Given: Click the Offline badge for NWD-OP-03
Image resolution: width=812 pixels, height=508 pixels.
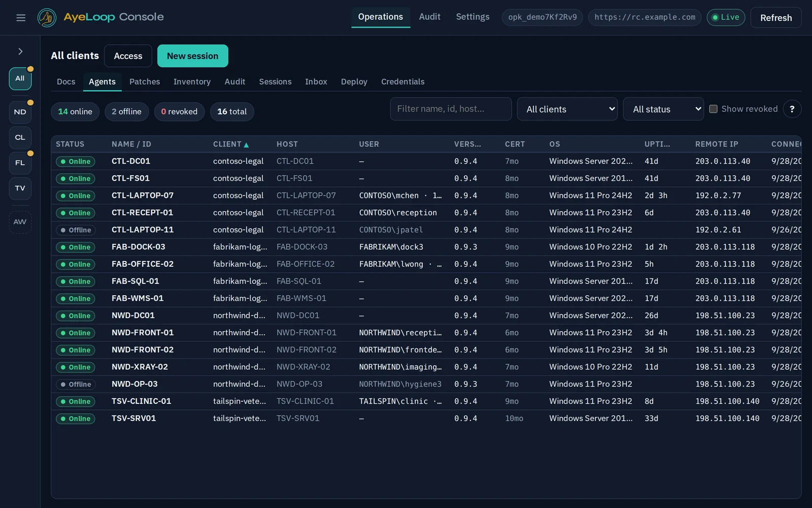Looking at the screenshot, I should 76,385.
